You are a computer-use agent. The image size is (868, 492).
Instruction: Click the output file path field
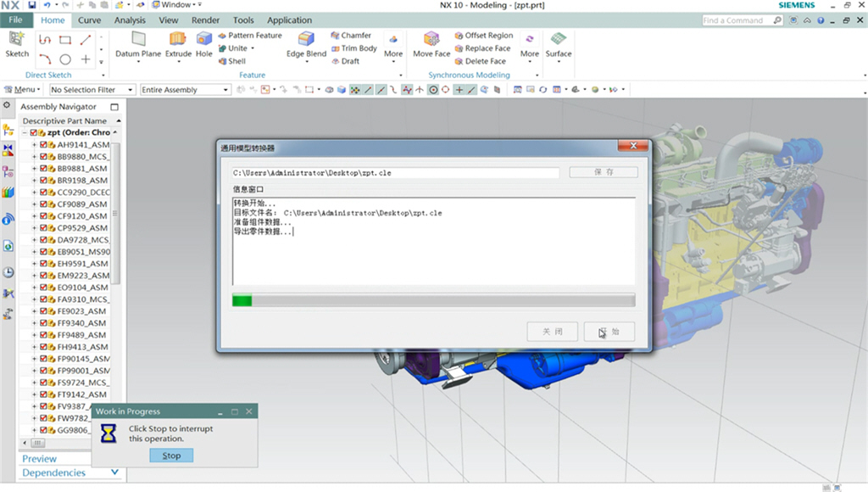point(395,173)
